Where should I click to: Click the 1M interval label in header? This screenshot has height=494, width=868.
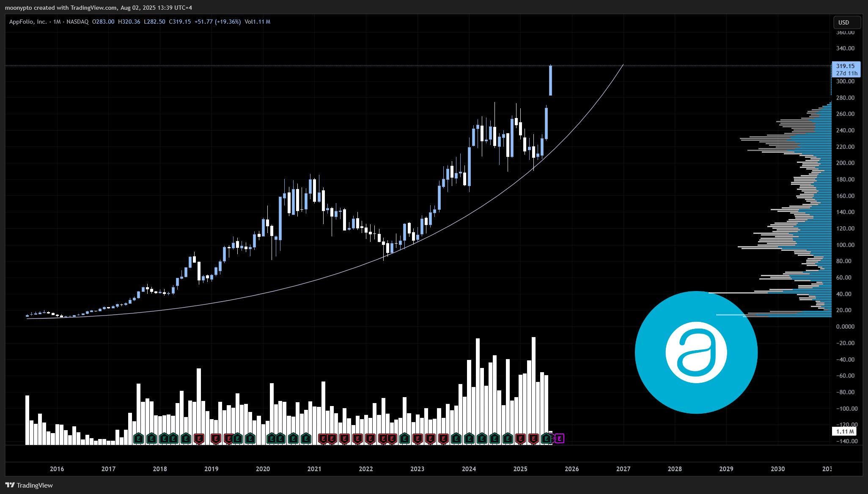[x=57, y=22]
